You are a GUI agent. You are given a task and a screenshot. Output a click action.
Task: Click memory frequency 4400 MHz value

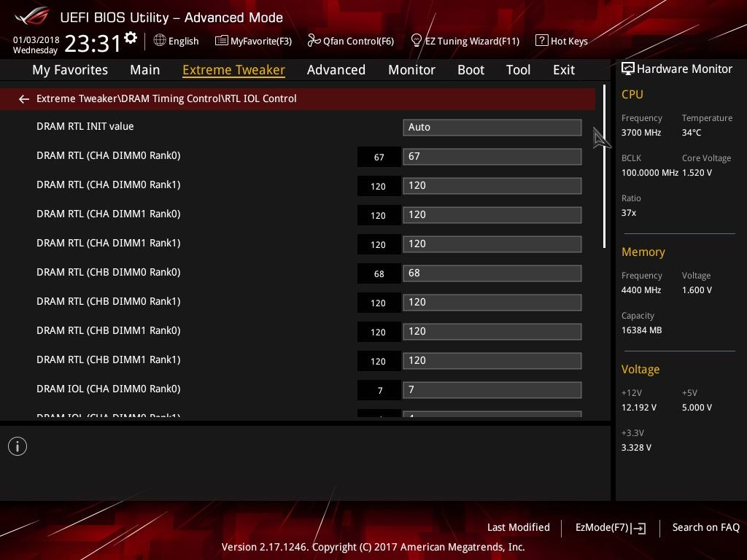pyautogui.click(x=640, y=290)
